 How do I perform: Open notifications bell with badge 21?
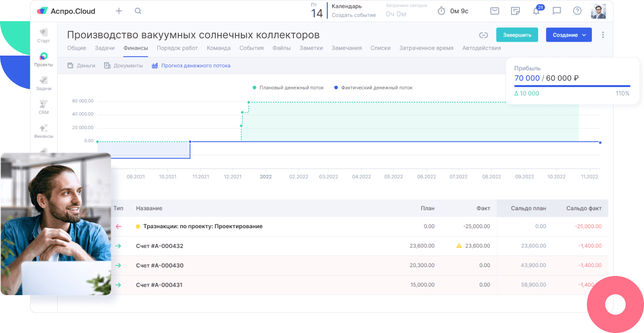tap(536, 11)
